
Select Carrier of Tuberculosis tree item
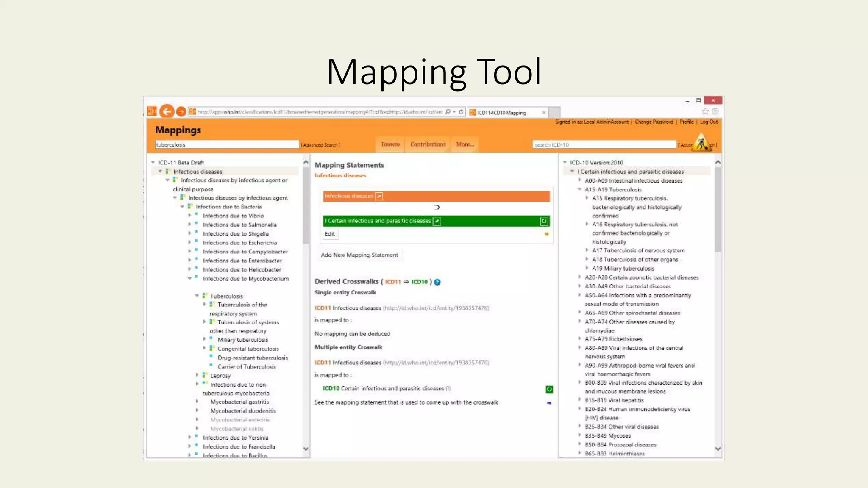tap(247, 367)
